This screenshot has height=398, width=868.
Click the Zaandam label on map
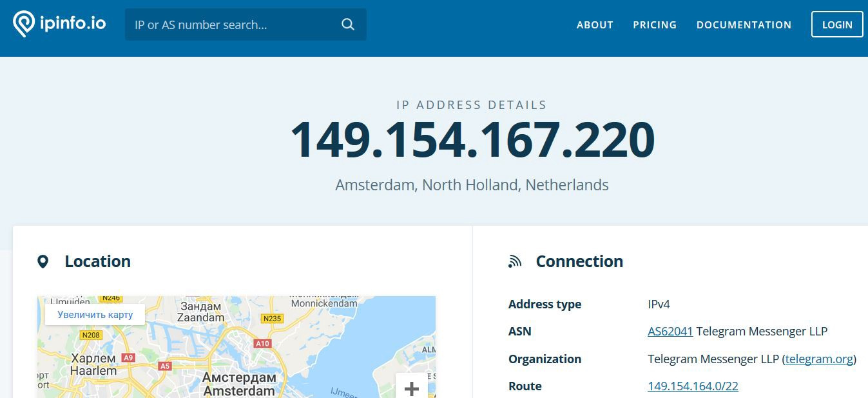pyautogui.click(x=200, y=312)
